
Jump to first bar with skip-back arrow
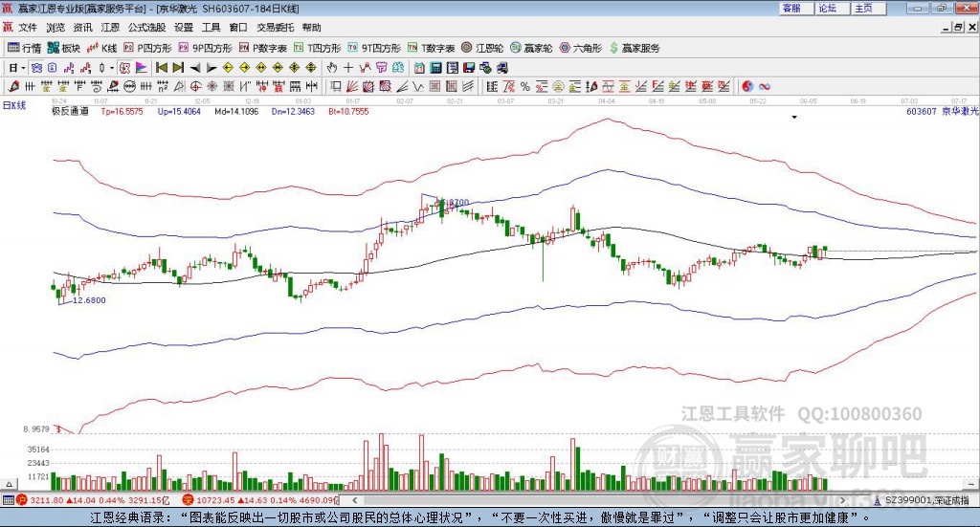point(162,68)
